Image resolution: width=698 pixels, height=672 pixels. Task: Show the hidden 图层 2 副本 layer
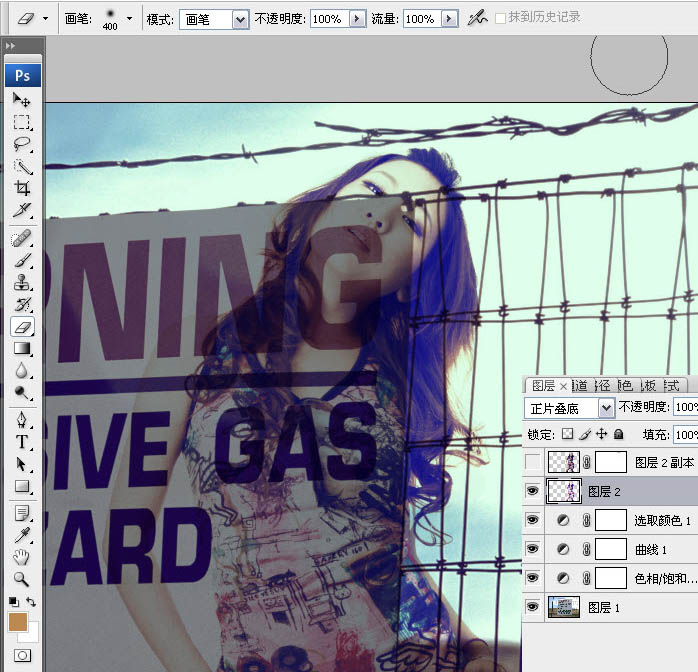click(532, 461)
